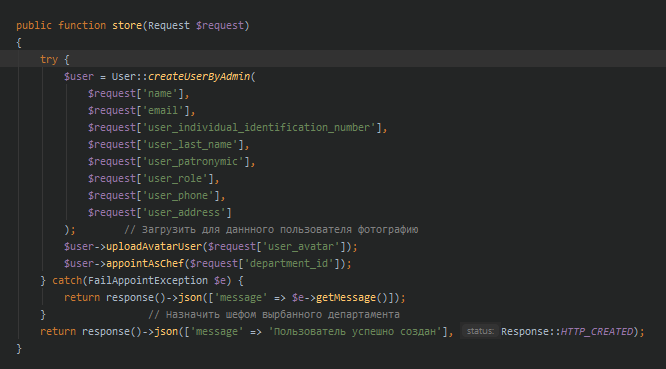Click the 'user_patronymic' string
This screenshot has height=369, width=666.
[x=193, y=161]
